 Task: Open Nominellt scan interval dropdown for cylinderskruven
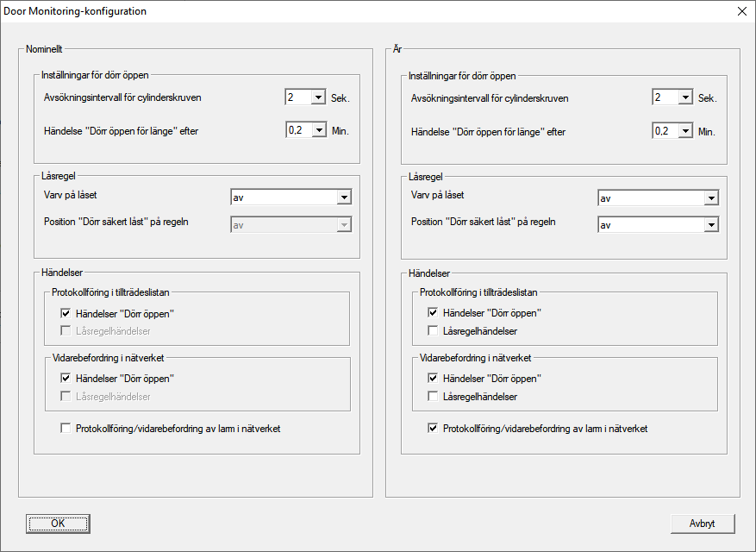(x=317, y=97)
